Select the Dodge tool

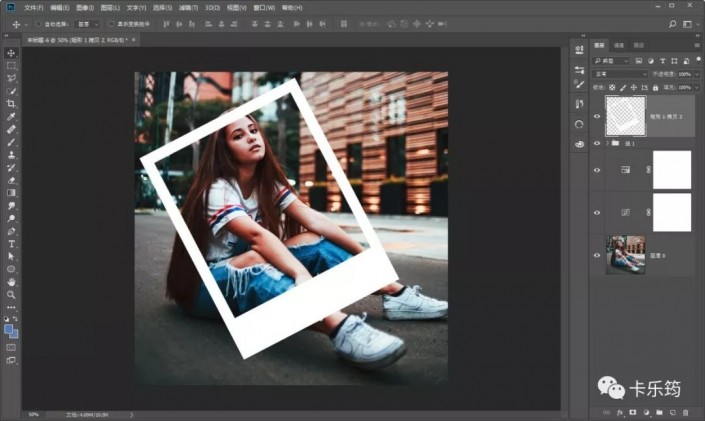[x=11, y=219]
